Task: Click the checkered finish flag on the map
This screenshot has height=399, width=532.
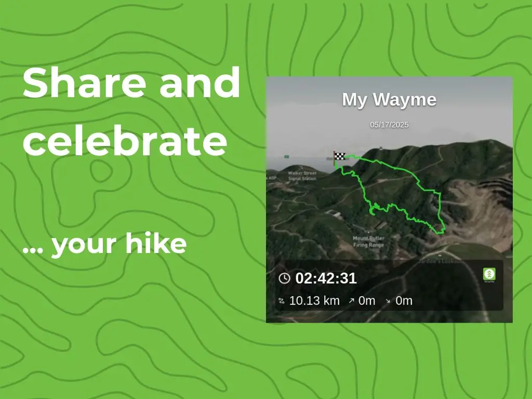Action: [x=339, y=157]
